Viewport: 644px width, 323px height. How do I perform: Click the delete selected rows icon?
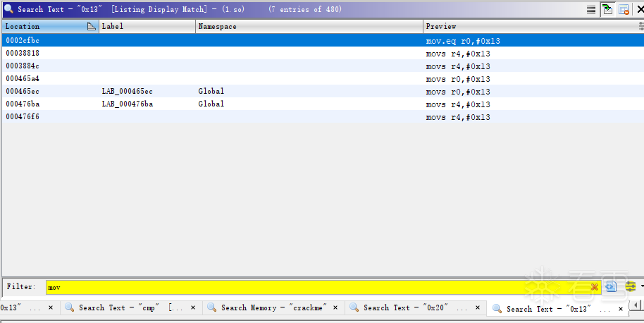coord(624,9)
